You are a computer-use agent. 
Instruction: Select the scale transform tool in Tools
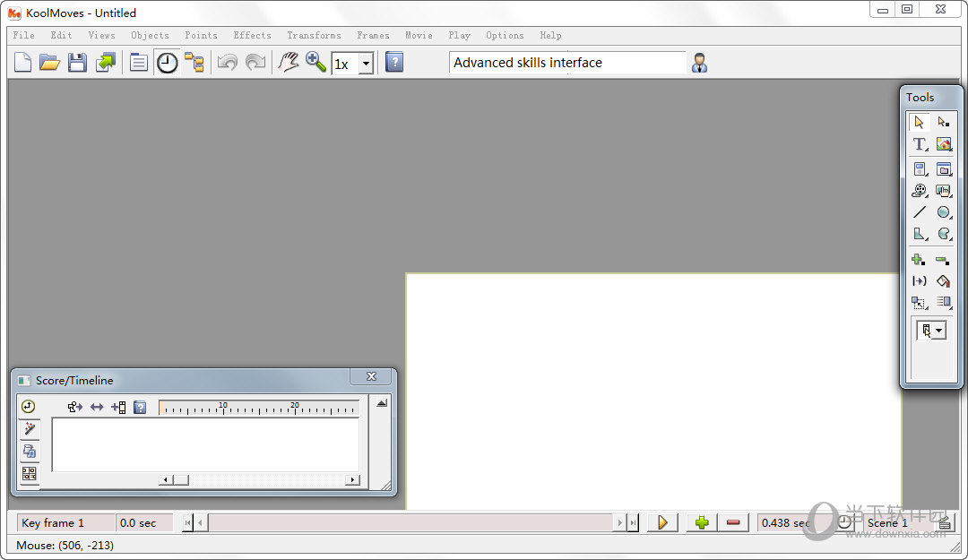tap(920, 303)
